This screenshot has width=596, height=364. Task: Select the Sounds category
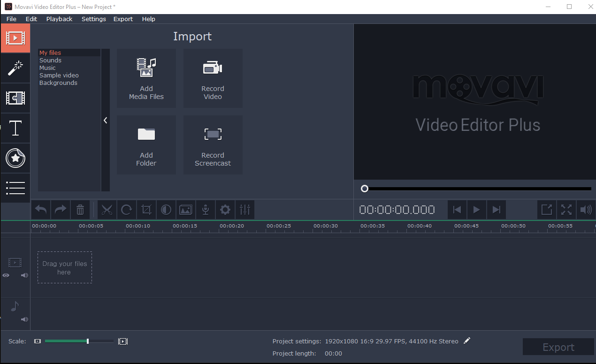click(x=50, y=60)
